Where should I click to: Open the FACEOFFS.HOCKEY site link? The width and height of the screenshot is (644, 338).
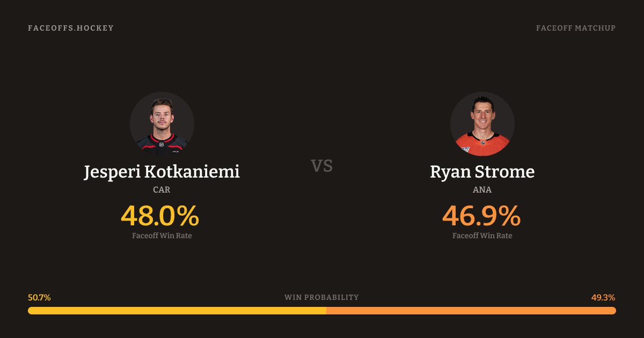71,28
